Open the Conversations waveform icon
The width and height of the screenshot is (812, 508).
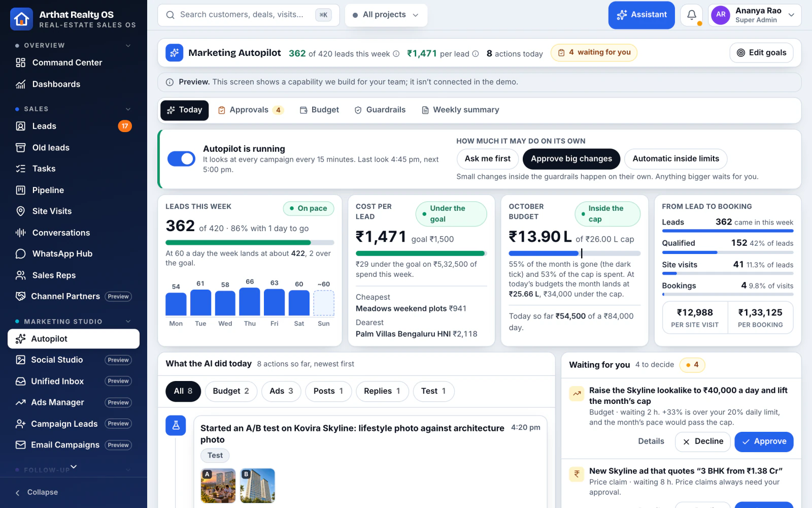[x=20, y=233]
